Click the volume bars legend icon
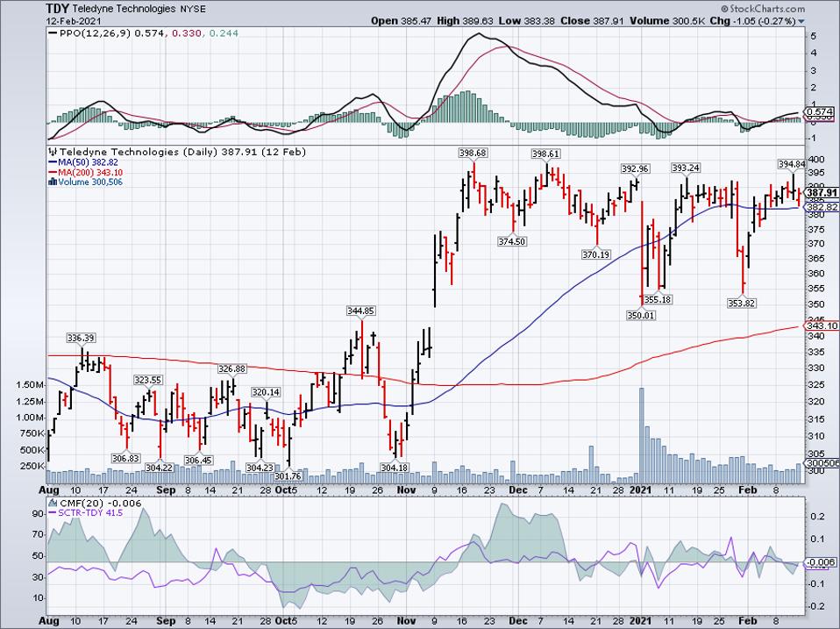 pyautogui.click(x=53, y=182)
